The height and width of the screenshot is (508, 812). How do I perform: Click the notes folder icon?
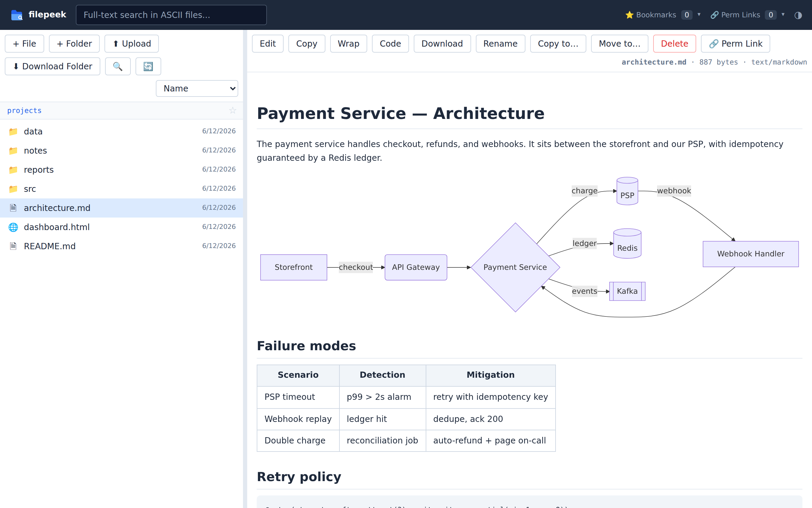click(13, 151)
